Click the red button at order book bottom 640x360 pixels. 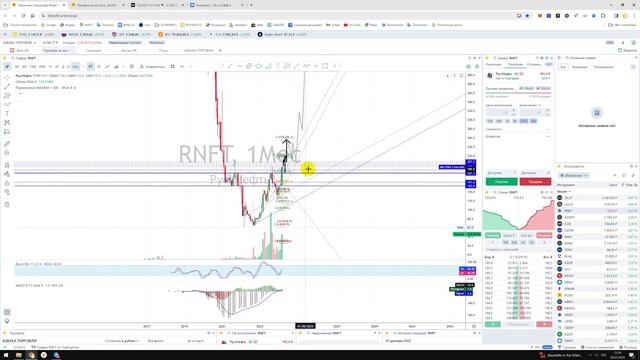tap(544, 324)
